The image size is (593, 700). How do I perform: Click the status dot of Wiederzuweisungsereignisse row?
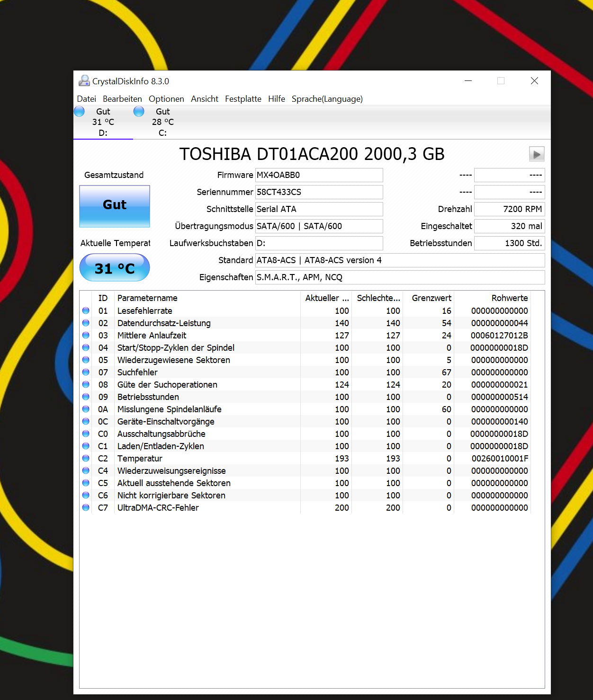click(x=86, y=470)
